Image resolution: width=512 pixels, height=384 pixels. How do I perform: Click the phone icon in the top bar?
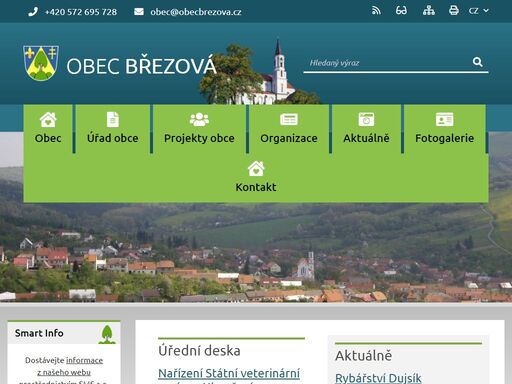33,12
